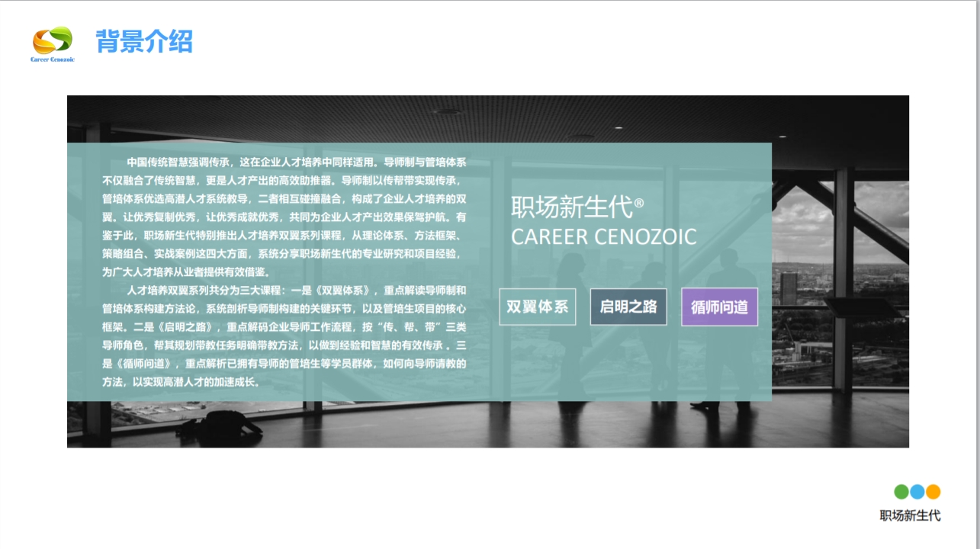Click the 双翼体系 button's white border frame
Screen dimensions: 980x549
[537, 292]
